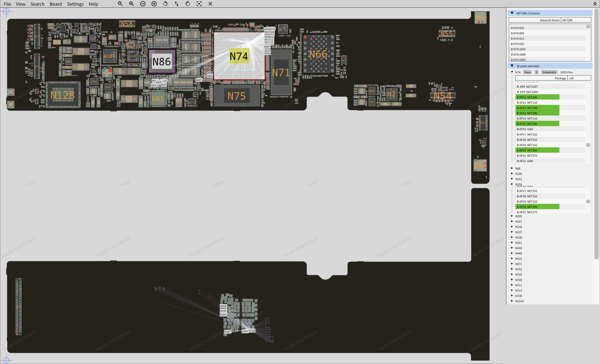
Task: Click the zoom in magnifier icon
Action: [x=131, y=4]
